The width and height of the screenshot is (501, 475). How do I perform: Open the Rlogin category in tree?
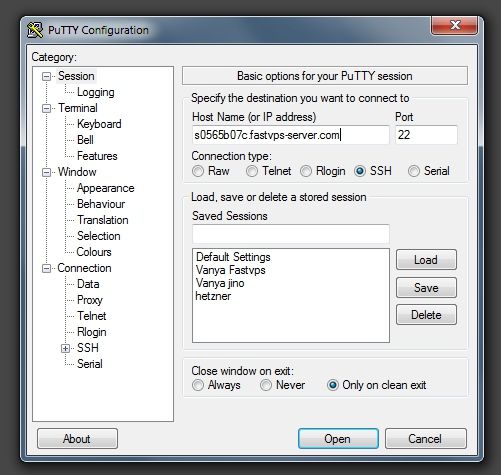coord(92,332)
